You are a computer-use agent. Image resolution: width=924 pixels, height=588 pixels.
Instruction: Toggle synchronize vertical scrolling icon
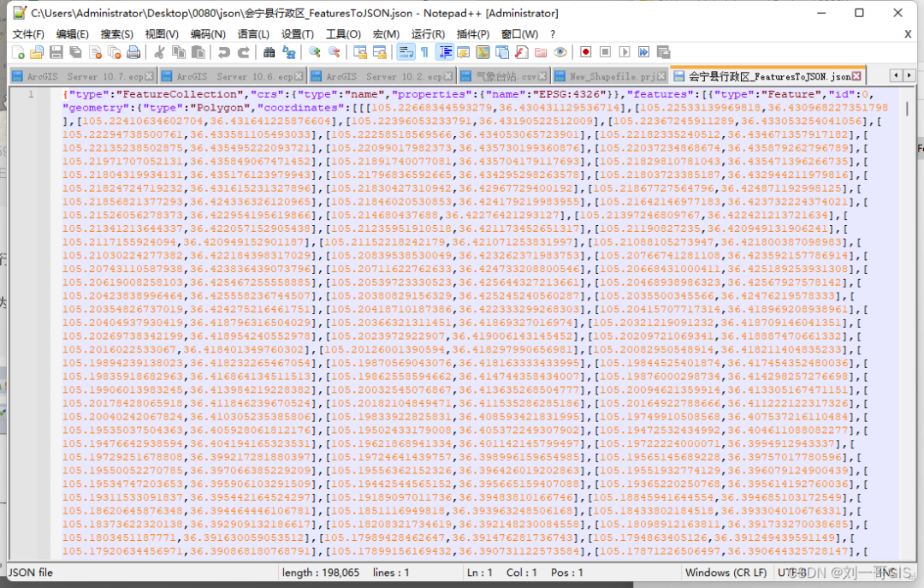point(360,52)
